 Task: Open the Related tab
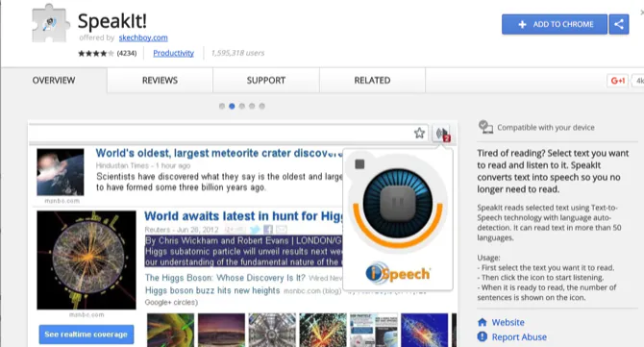tap(372, 81)
